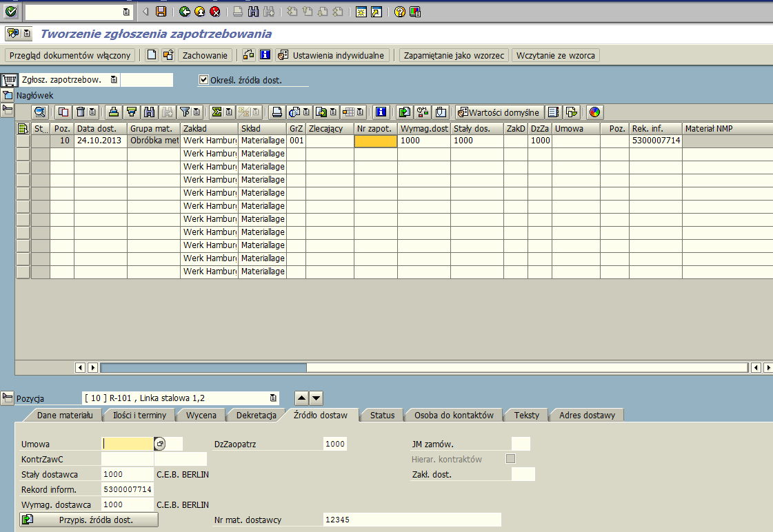Open Help with the question mark icon

click(400, 11)
